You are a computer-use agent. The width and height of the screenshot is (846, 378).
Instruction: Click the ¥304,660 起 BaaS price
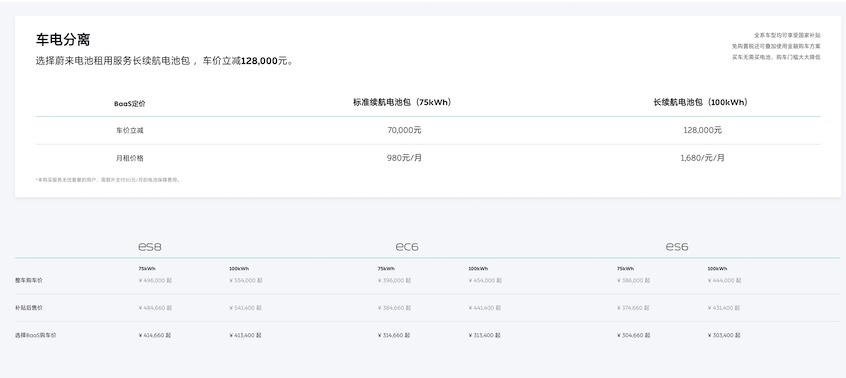point(634,335)
